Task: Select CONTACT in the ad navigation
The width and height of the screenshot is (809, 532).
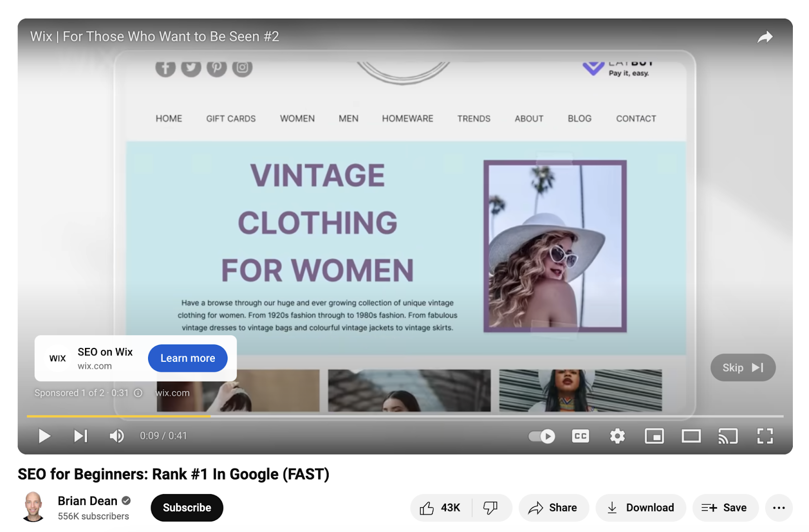Action: click(x=636, y=118)
